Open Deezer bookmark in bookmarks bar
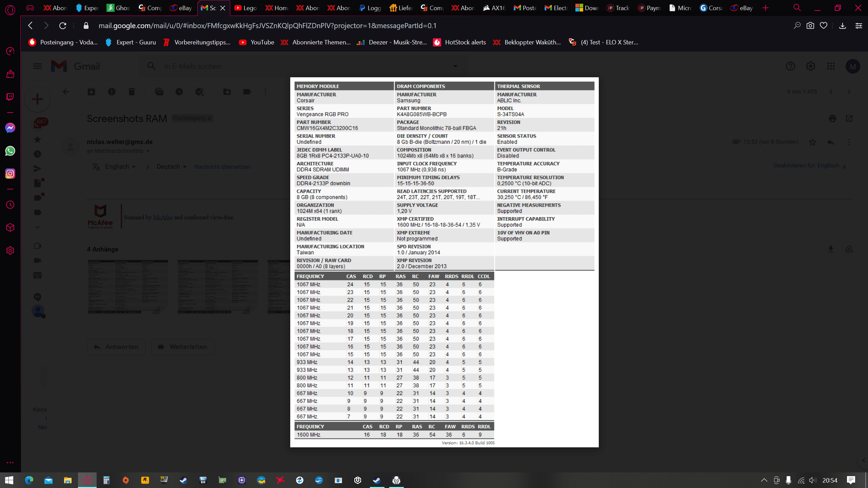 392,42
